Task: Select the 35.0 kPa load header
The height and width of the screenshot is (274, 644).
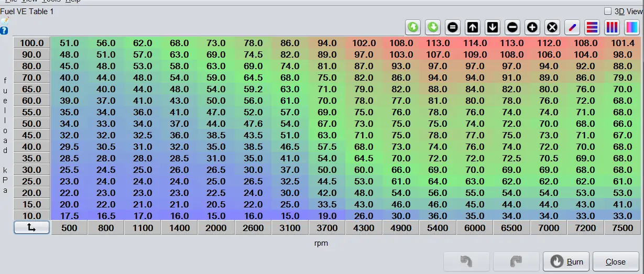Action: click(32, 158)
